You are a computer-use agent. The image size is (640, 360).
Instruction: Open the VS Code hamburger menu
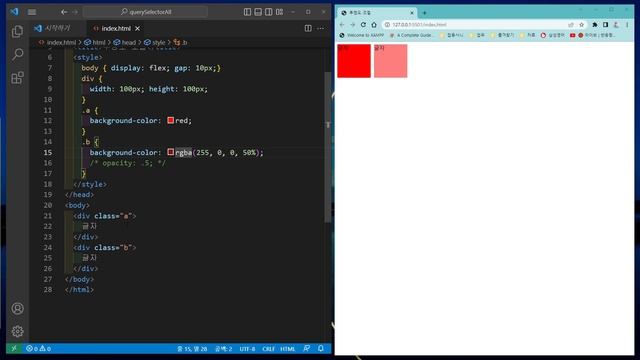[32, 12]
